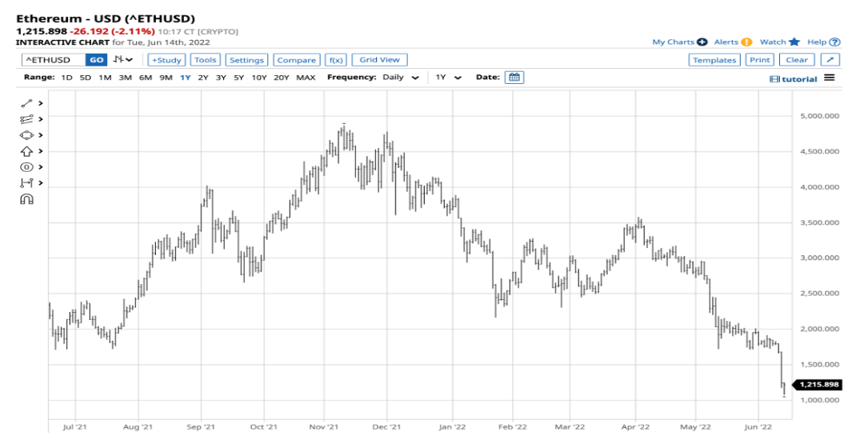Image resolution: width=868 pixels, height=444 pixels.
Task: Click the Clear button
Action: click(797, 60)
